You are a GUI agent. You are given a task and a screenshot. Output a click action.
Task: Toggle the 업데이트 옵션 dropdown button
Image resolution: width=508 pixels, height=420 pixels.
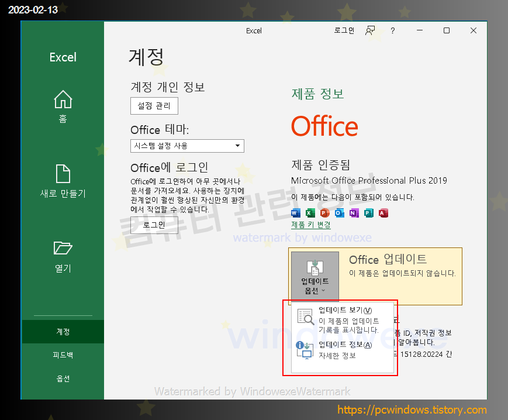pyautogui.click(x=315, y=277)
